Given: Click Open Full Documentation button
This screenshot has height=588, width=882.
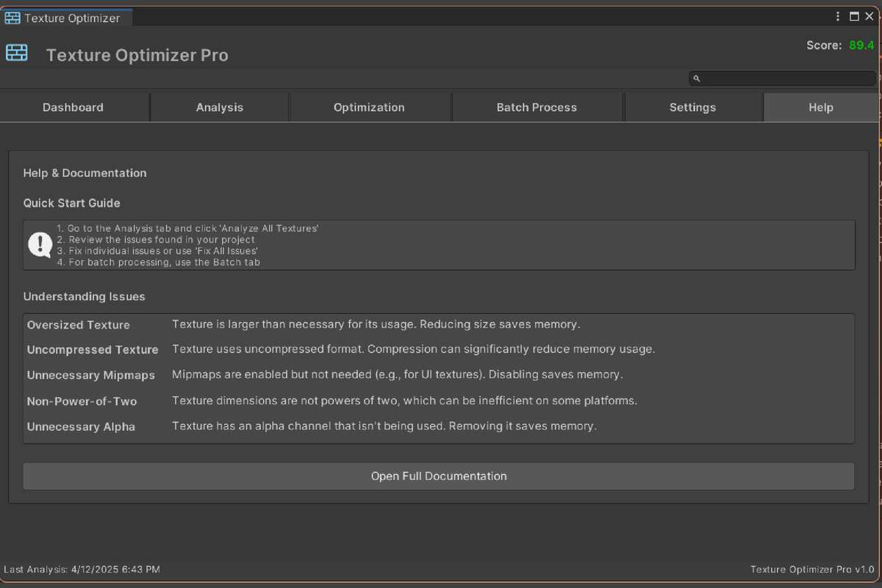Looking at the screenshot, I should 439,476.
